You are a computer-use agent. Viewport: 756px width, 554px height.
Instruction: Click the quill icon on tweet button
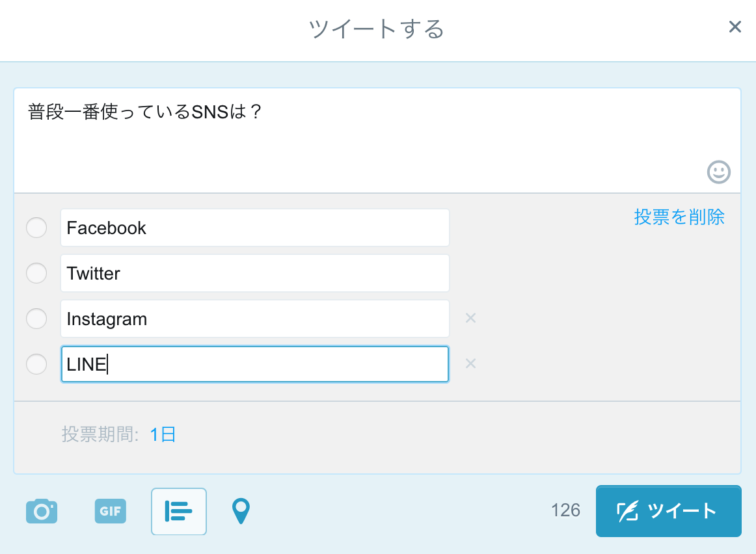(x=627, y=511)
